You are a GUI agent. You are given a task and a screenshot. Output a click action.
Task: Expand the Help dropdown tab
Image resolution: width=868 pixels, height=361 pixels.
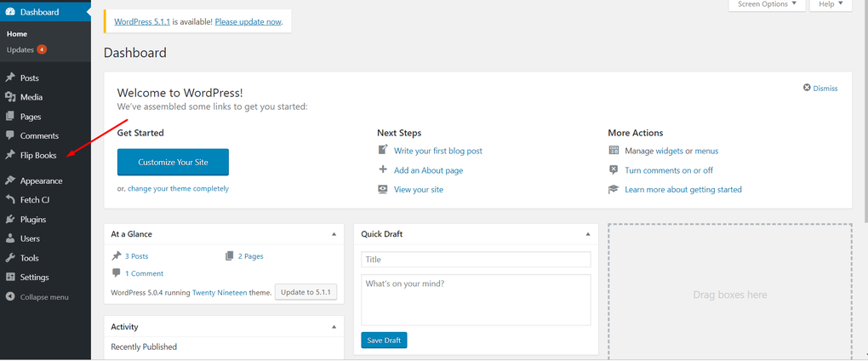click(830, 4)
